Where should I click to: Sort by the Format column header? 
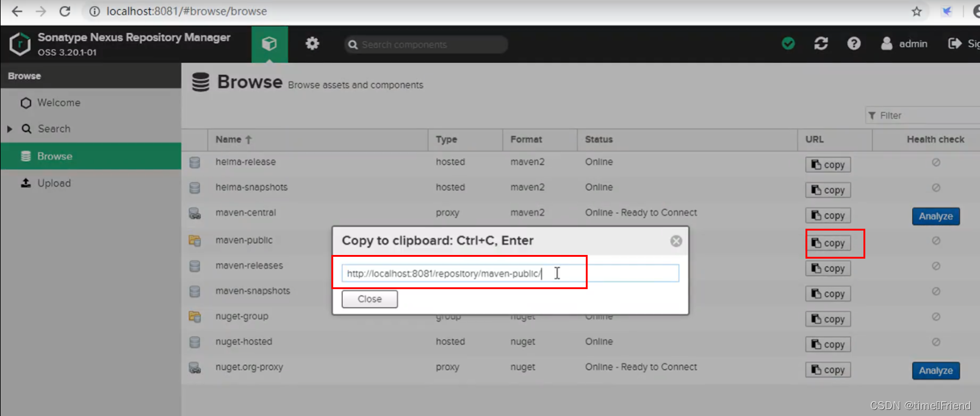tap(539, 139)
